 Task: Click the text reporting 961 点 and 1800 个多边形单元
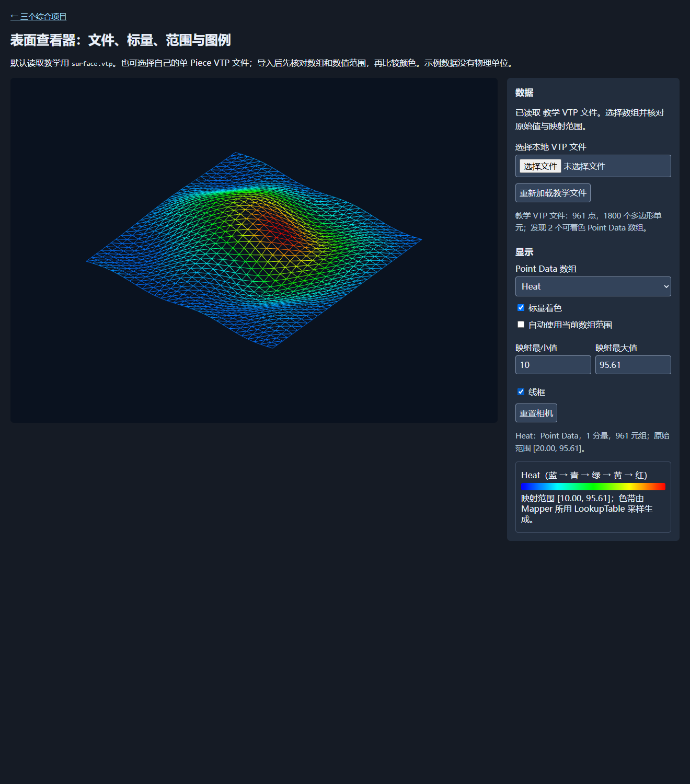[x=589, y=222]
